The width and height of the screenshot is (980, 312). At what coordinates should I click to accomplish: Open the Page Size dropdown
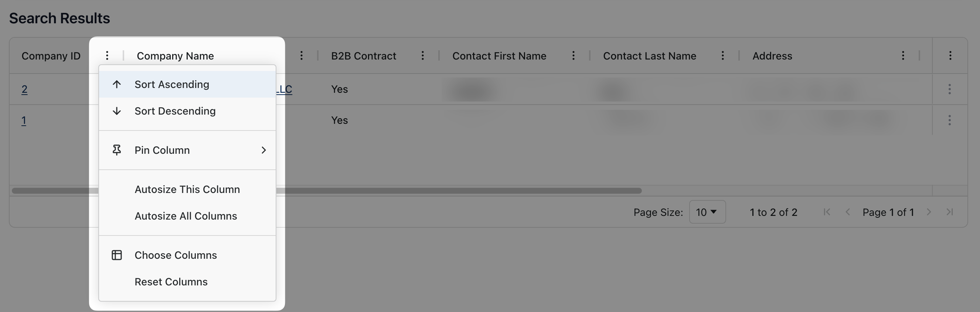(x=707, y=212)
